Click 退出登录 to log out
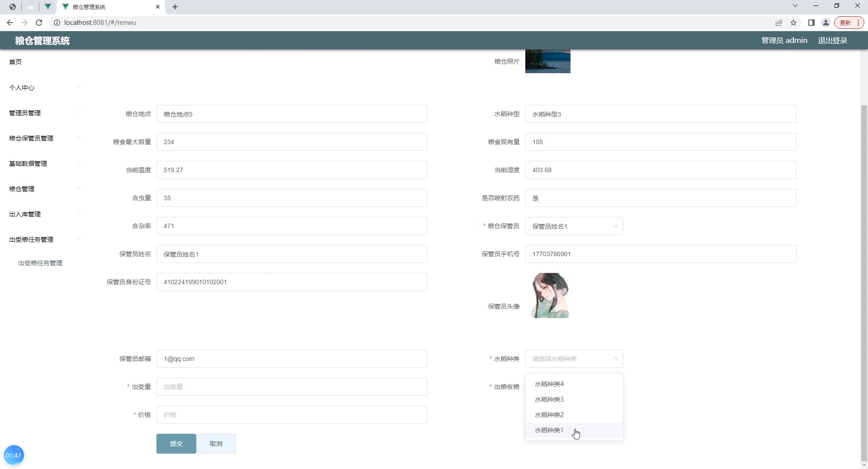 click(x=832, y=41)
